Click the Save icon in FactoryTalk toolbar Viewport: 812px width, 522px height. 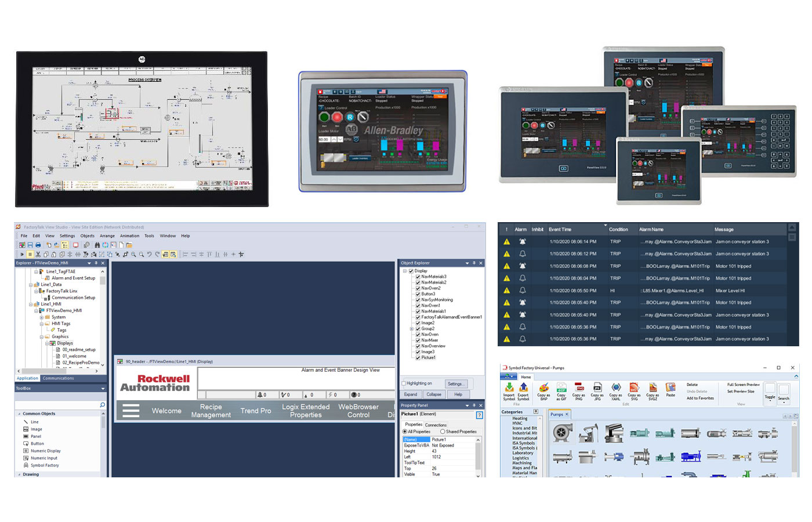30,245
